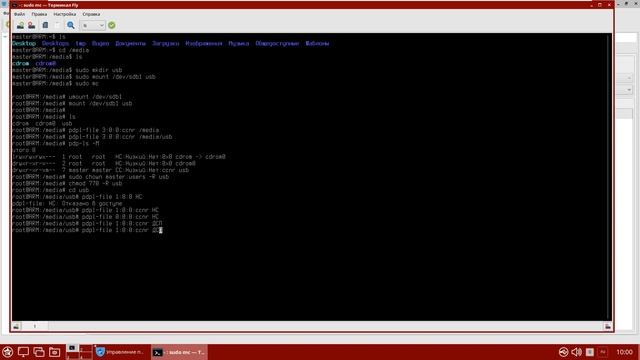Switch to the Управление п... taskbar window
This screenshot has width=640, height=360.
click(x=121, y=352)
